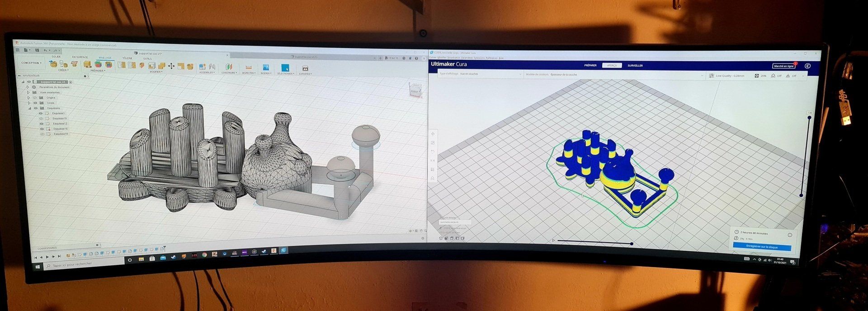
Task: Open the Créer menu label
Action: tap(63, 70)
